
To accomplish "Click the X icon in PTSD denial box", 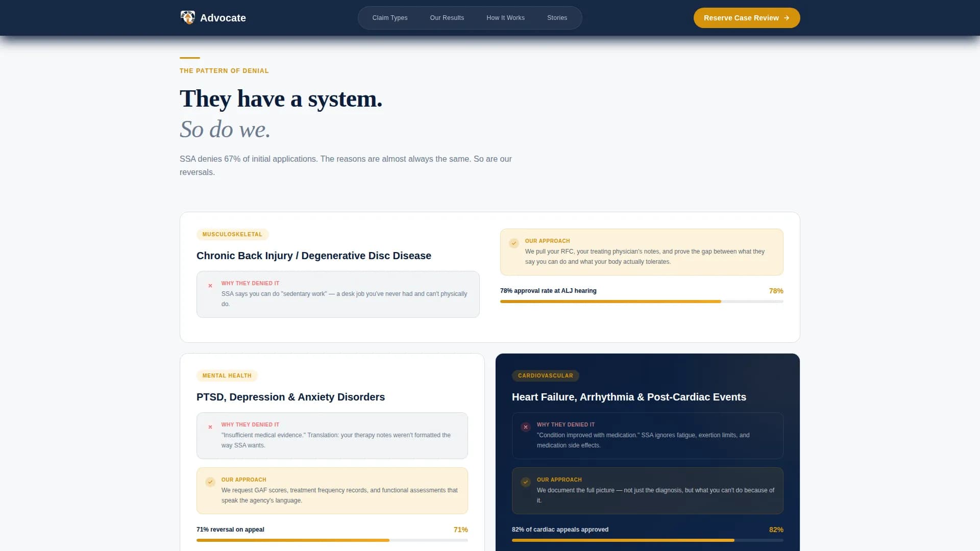I will pos(210,427).
